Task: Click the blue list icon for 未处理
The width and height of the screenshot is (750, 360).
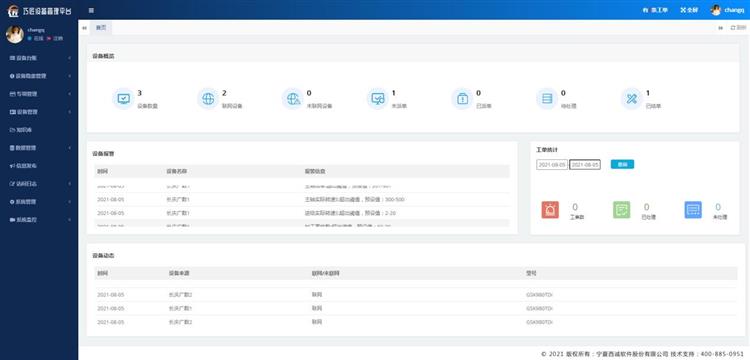Action: click(x=693, y=210)
